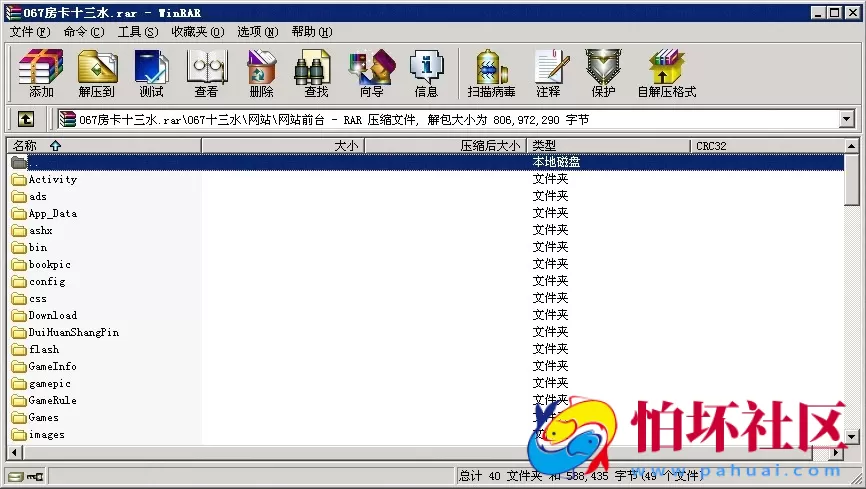Click the vertical scrollbar up arrow
Image resolution: width=866 pixels, height=489 pixels.
click(852, 146)
